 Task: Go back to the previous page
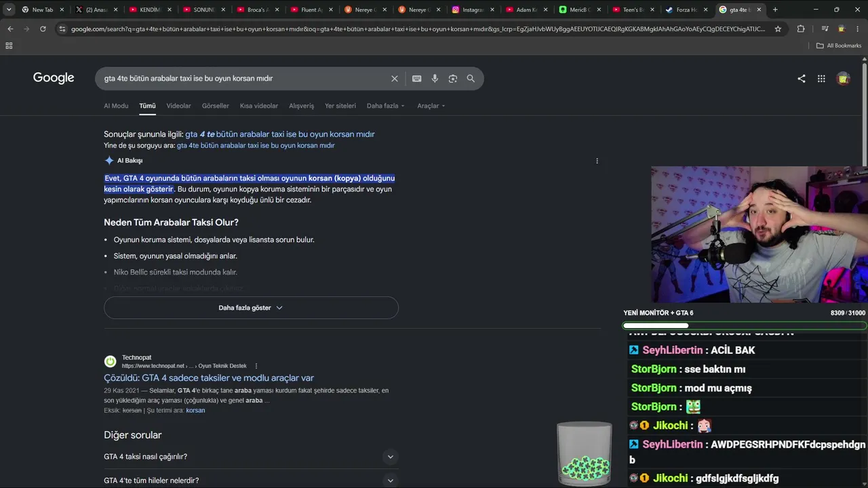pos(10,29)
